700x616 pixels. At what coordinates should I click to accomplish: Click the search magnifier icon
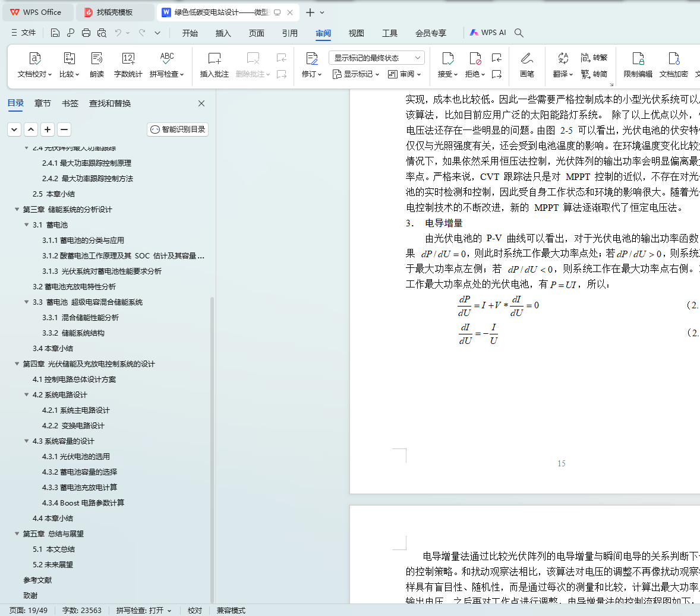[519, 33]
